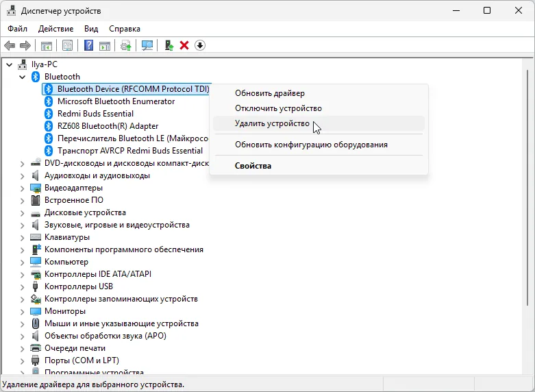Open the Действие menu
This screenshot has height=392, width=535.
point(55,29)
